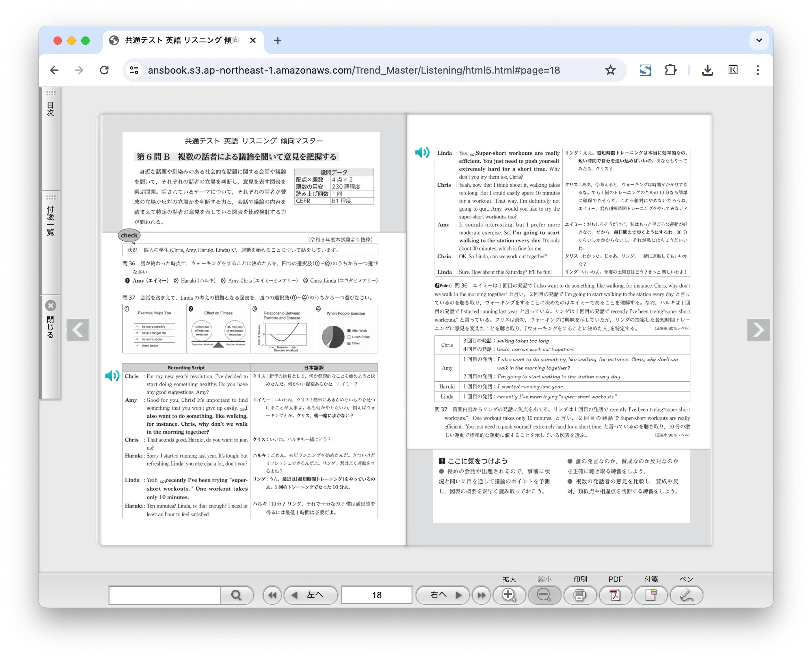The width and height of the screenshot is (812, 659).
Task: Click the gray X close icon in sidebar
Action: pyautogui.click(x=50, y=306)
